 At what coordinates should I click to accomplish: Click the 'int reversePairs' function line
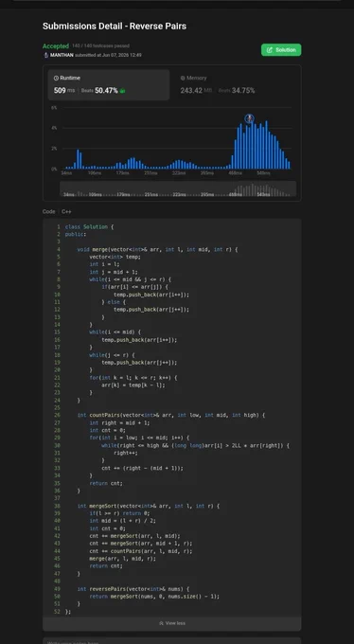(133, 589)
